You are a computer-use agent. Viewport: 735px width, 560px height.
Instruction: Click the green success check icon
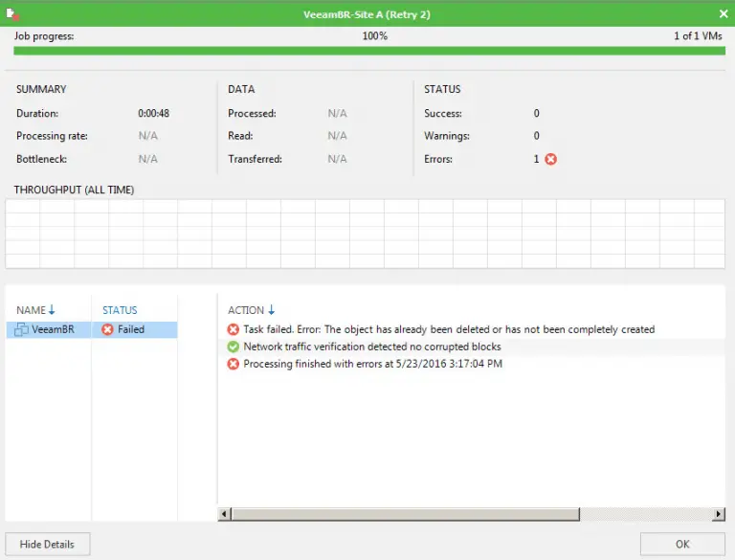tap(234, 347)
